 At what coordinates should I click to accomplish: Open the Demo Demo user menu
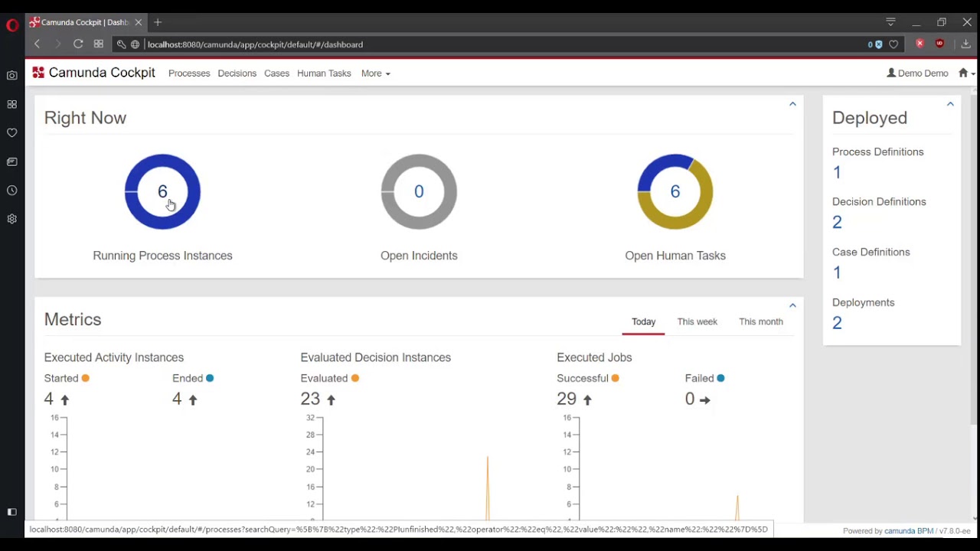pyautogui.click(x=917, y=73)
